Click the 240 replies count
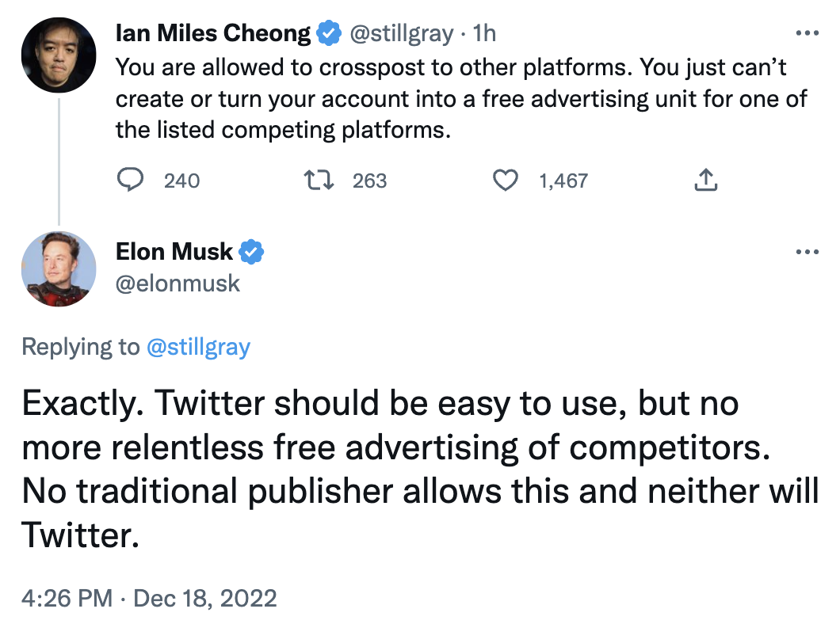840x624 pixels. click(182, 181)
